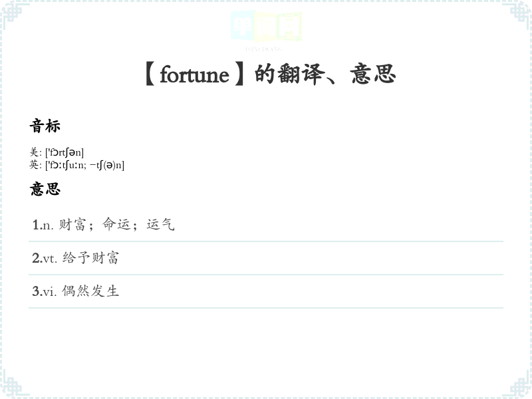Select the noun abbreviation "n." in definition one
Viewport: 532px width, 399px height.
coord(47,225)
